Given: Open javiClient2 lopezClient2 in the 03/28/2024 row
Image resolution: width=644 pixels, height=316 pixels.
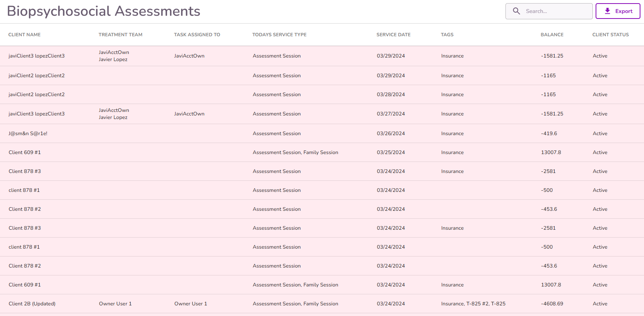Looking at the screenshot, I should (37, 95).
